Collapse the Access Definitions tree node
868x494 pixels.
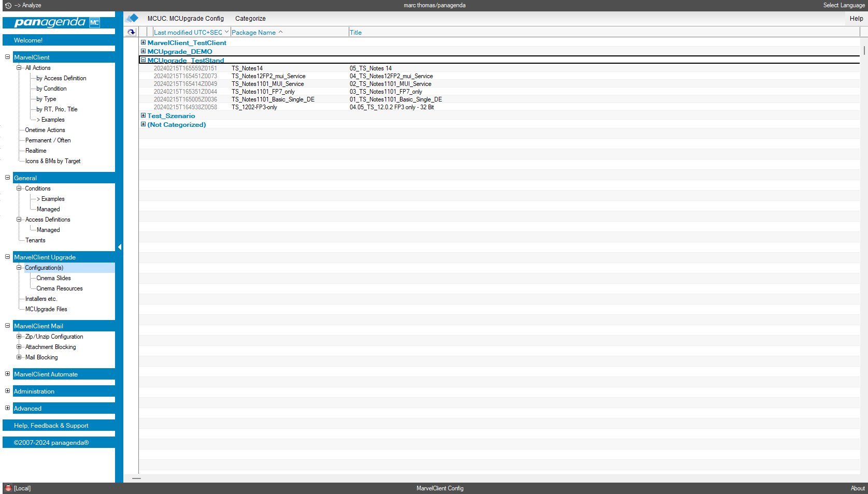pos(19,220)
